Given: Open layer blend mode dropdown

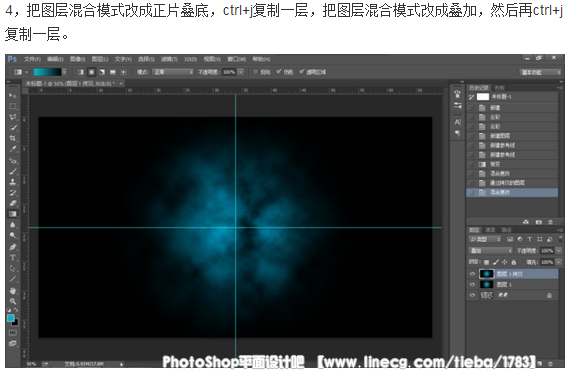Looking at the screenshot, I should click(x=490, y=250).
